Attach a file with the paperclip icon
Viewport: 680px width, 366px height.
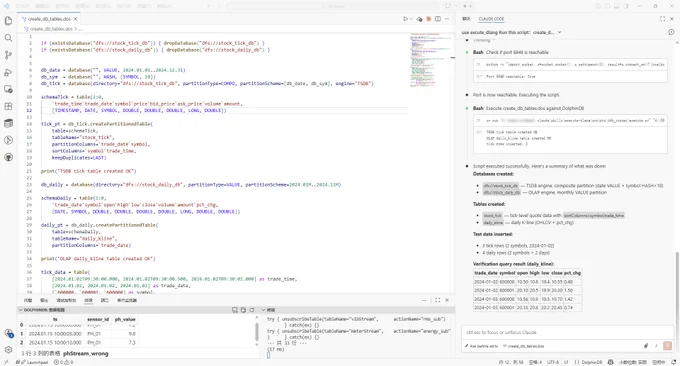(x=646, y=346)
